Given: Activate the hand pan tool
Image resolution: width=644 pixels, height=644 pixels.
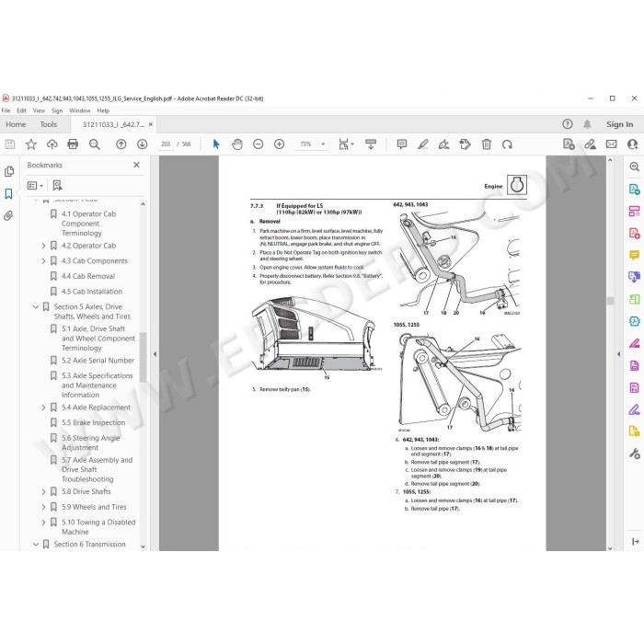Looking at the screenshot, I should pos(237,144).
